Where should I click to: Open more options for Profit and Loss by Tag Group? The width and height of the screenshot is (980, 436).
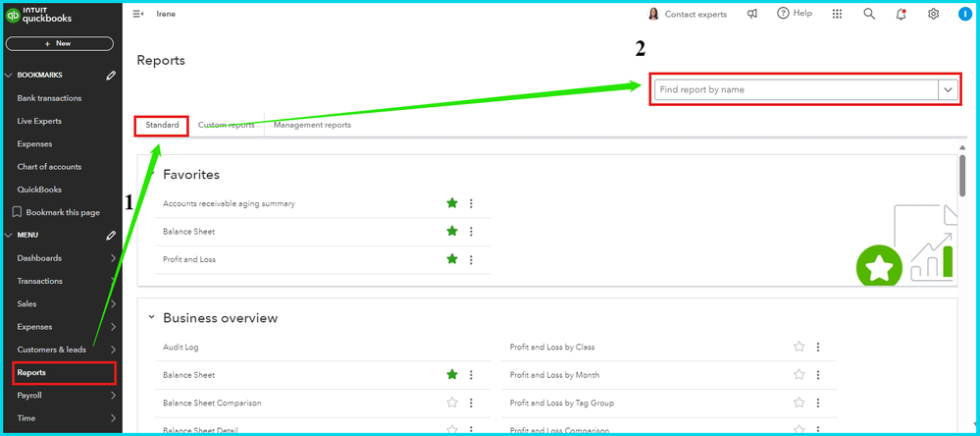pyautogui.click(x=818, y=403)
